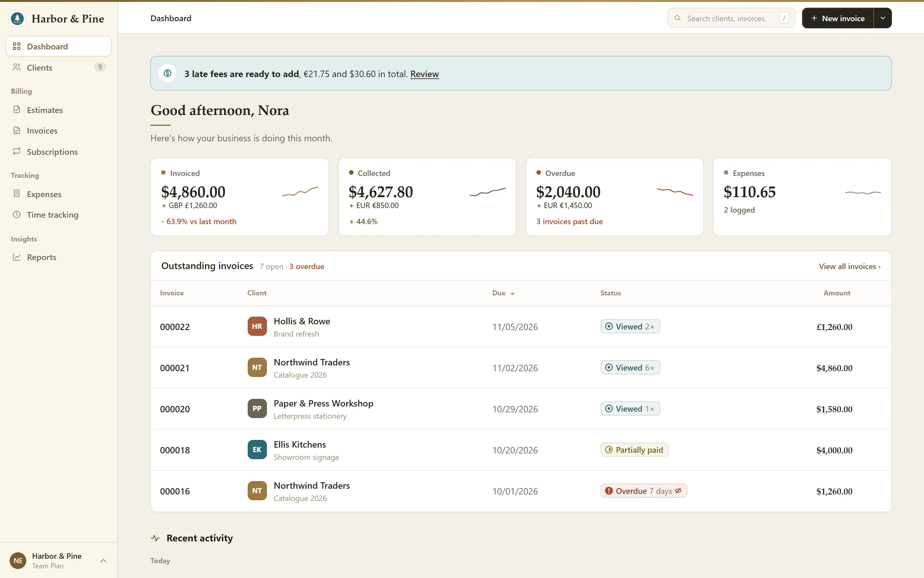Click the Partially paid status badge
Viewport: 924px width, 578px height.
click(634, 450)
